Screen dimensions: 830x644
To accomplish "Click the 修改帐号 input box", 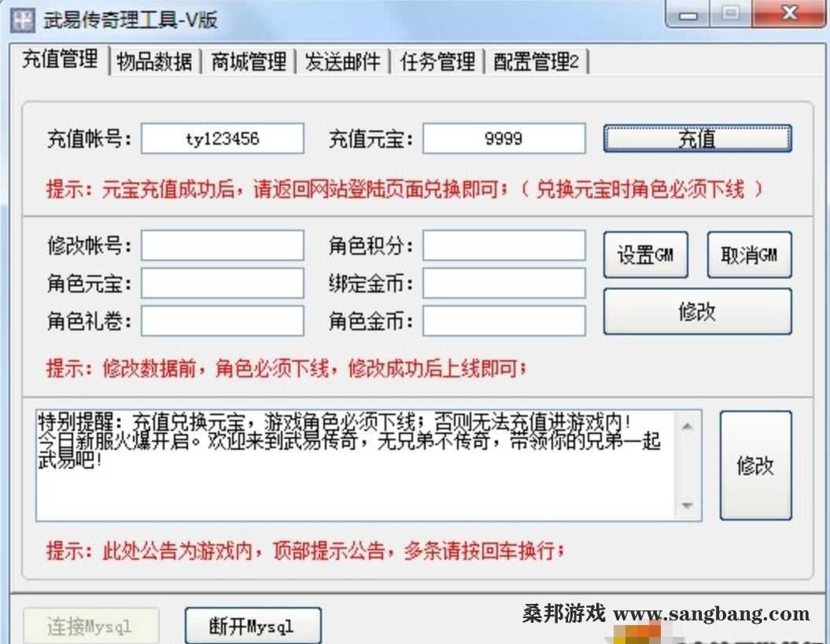I will click(x=221, y=246).
